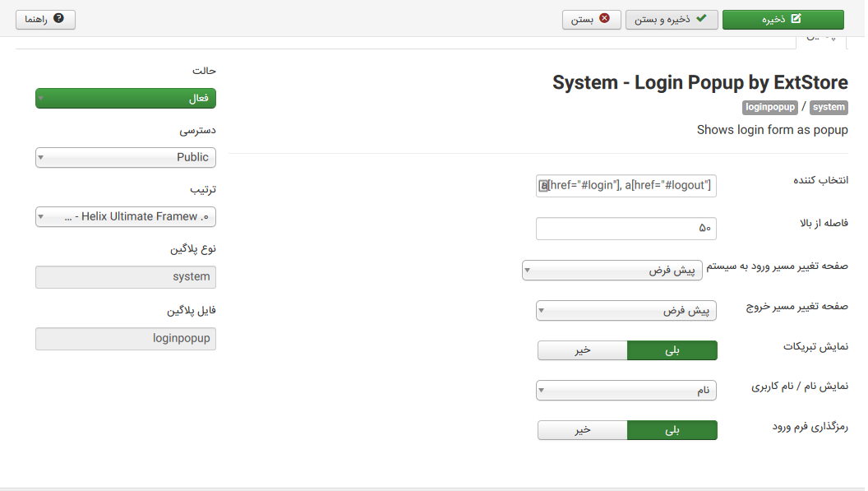This screenshot has width=868, height=491.
Task: Click the Close (بستن) button with red icon
Action: click(591, 20)
